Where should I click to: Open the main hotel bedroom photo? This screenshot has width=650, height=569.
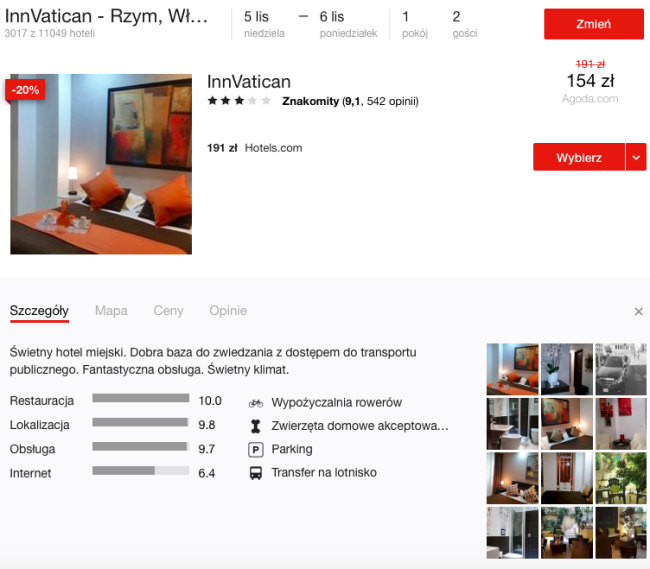tap(100, 163)
